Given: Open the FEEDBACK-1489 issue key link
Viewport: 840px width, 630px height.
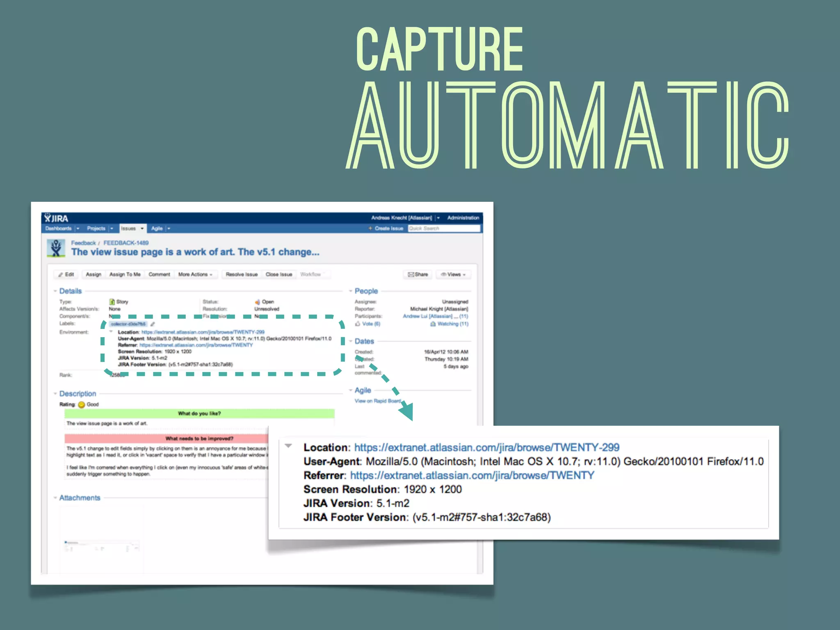Looking at the screenshot, I should [x=126, y=243].
